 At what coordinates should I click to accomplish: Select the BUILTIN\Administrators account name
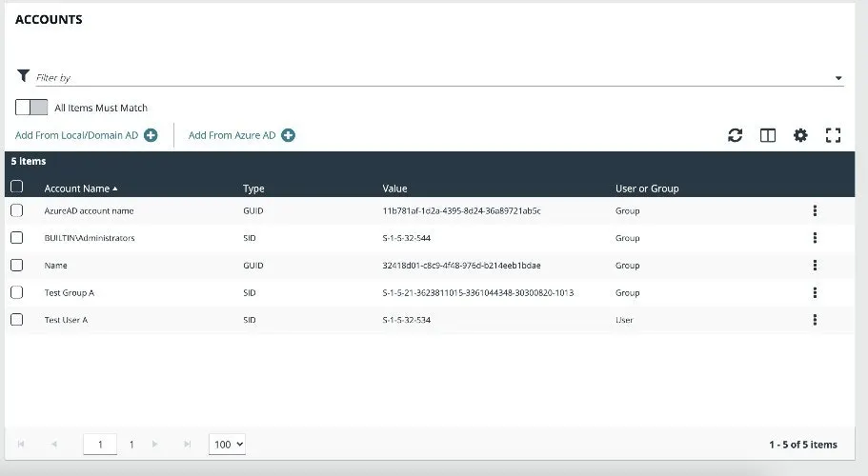[90, 238]
